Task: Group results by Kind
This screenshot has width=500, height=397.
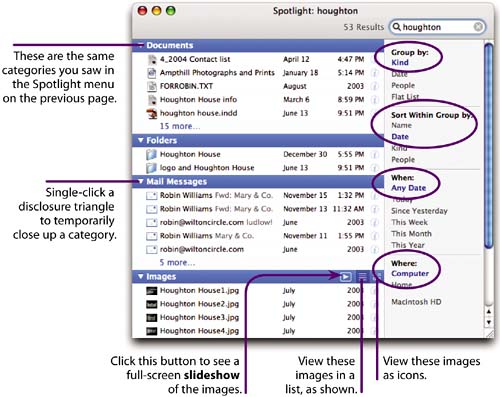Action: pyautogui.click(x=400, y=62)
